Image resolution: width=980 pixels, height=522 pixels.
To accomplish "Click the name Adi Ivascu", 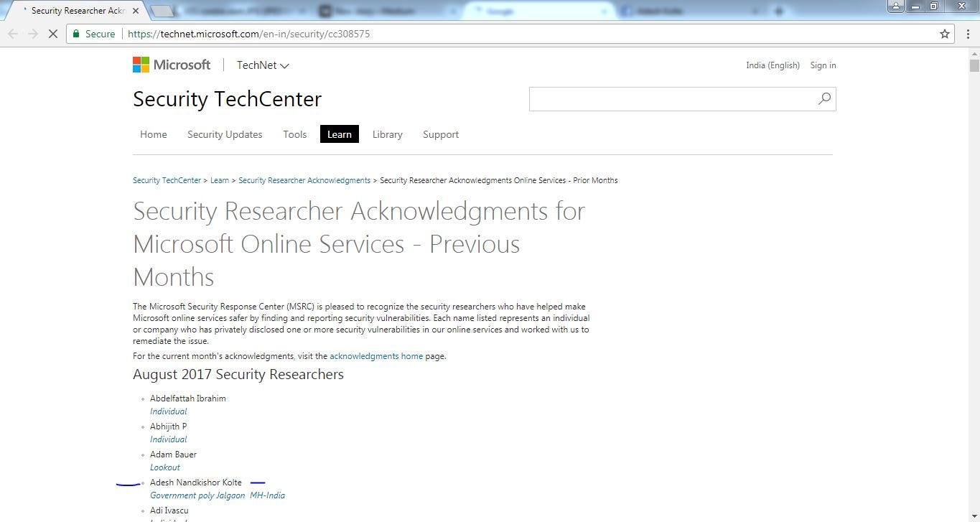I will point(169,511).
